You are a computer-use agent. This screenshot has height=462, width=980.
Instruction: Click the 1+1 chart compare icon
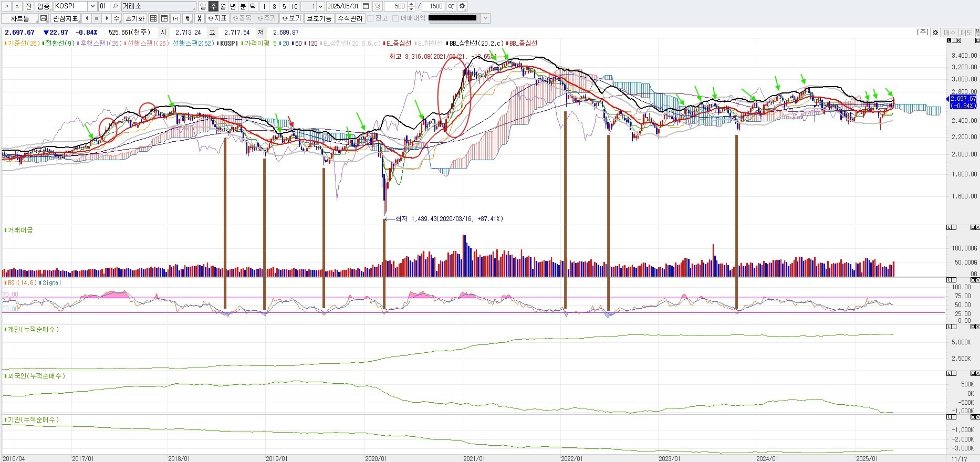[x=175, y=18]
